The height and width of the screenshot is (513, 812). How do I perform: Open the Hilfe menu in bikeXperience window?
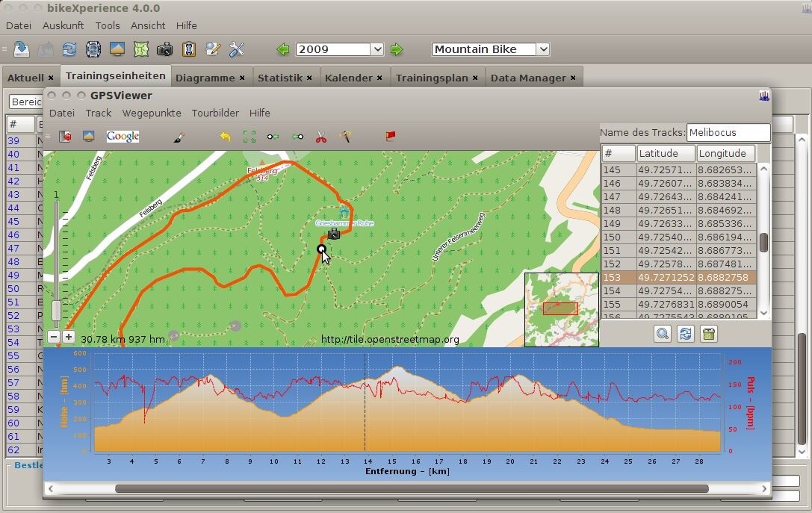coord(187,25)
